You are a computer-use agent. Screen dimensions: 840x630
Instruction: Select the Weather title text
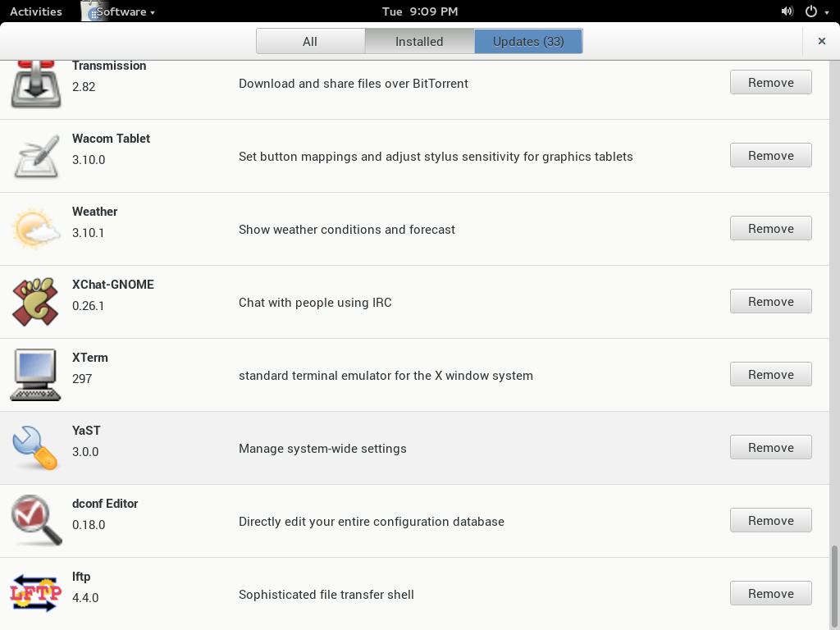click(95, 211)
